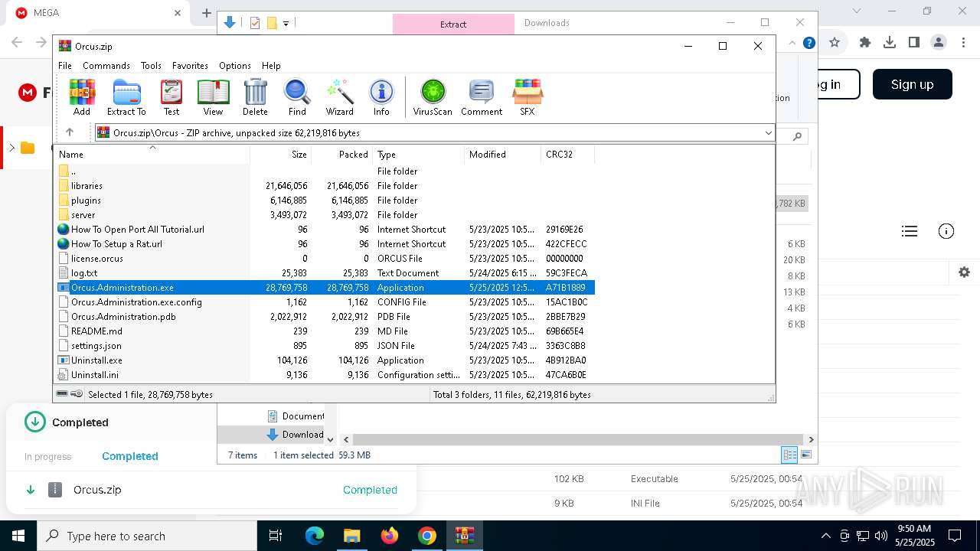Open the Help menu

tap(271, 66)
